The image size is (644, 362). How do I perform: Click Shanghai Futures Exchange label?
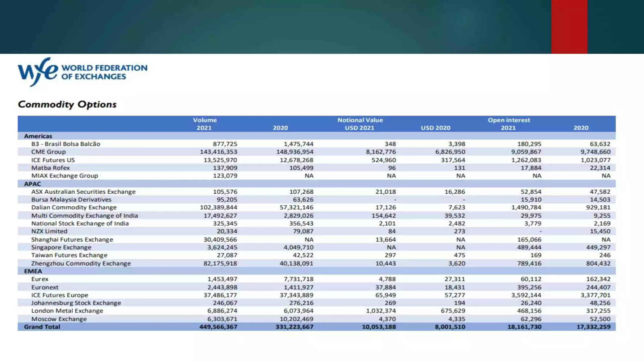point(72,239)
